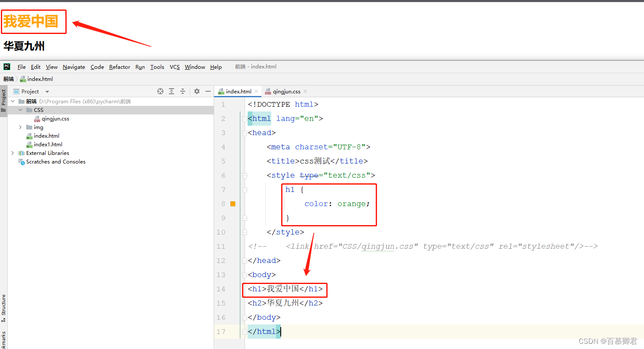The image size is (644, 349).
Task: Toggle the Project sidebar tool button
Action: click(x=3, y=101)
